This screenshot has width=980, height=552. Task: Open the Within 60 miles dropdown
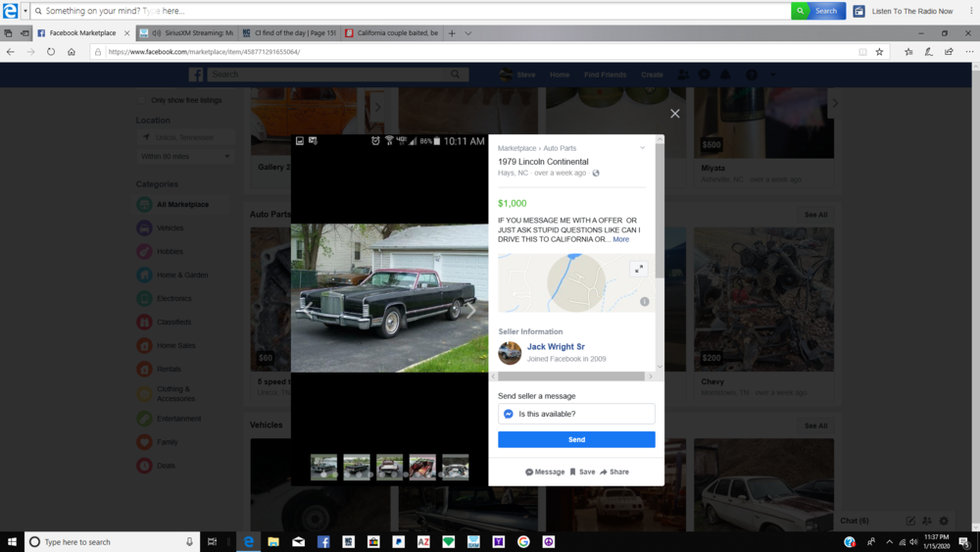[x=185, y=156]
